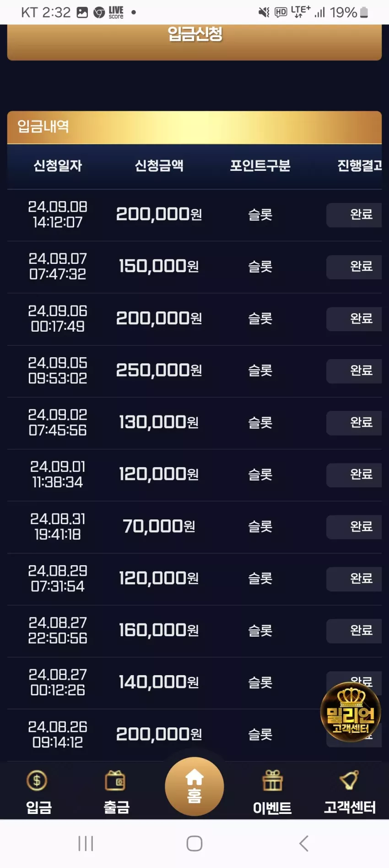The height and width of the screenshot is (868, 389).
Task: Tap the 고객센터 megaphone icon
Action: click(x=349, y=780)
